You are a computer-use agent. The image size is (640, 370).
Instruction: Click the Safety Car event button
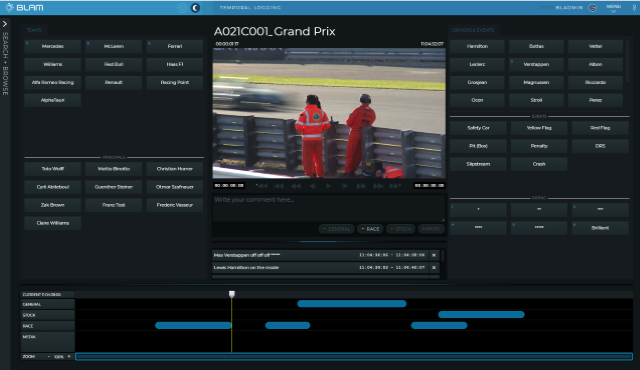478,128
